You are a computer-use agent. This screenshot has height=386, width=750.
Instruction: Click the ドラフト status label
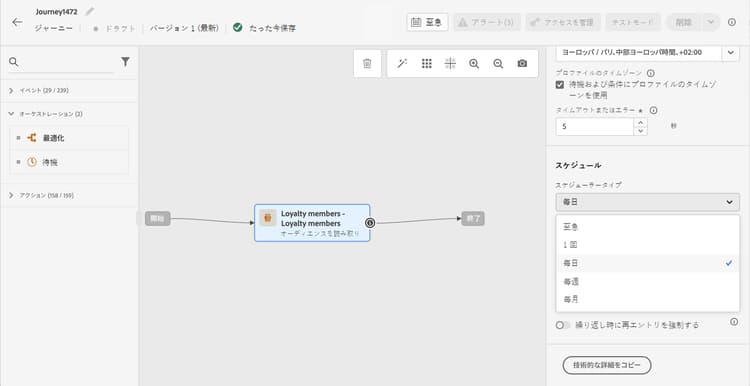click(120, 28)
